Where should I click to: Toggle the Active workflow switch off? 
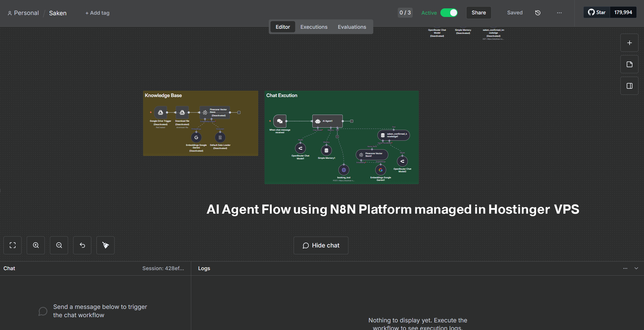tap(449, 13)
